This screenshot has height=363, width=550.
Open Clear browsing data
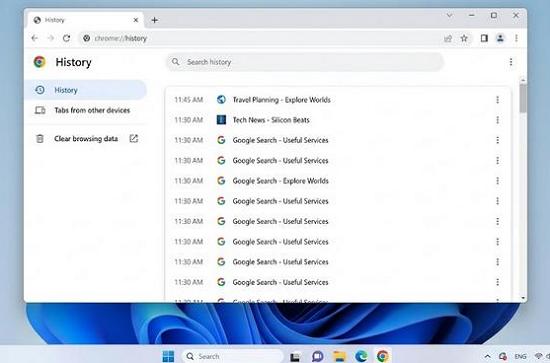[x=86, y=139]
